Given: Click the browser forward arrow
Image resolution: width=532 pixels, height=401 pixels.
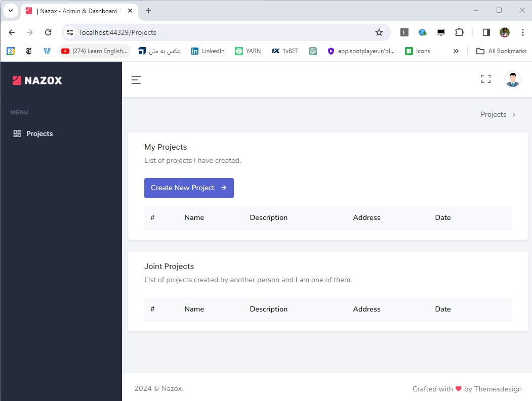Looking at the screenshot, I should click(x=30, y=32).
